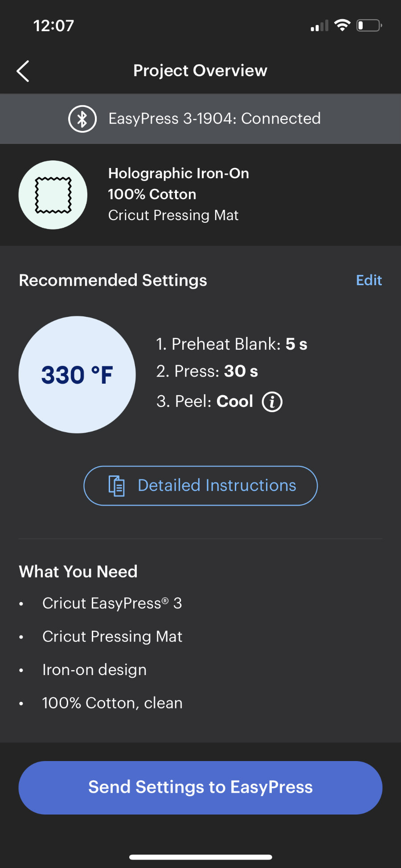Tap the home indicator bar
Viewport: 401px width, 868px height.
(x=200, y=857)
